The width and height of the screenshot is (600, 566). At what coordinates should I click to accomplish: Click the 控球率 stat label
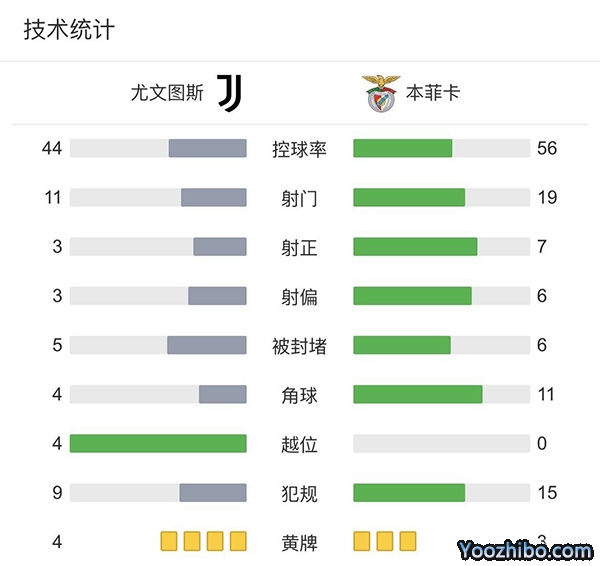(x=299, y=149)
